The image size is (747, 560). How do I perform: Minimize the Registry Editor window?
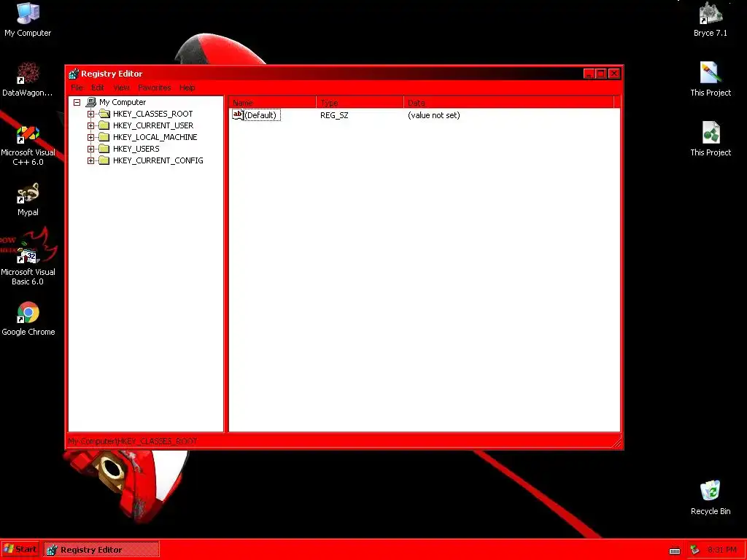[x=589, y=74]
